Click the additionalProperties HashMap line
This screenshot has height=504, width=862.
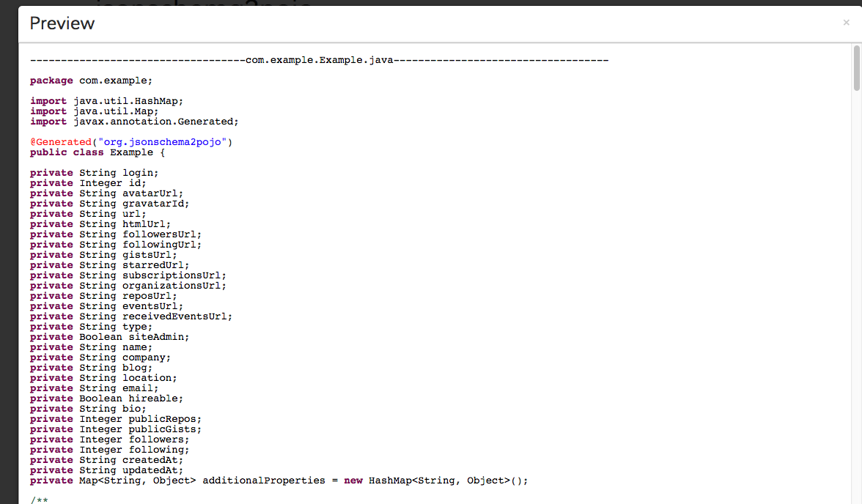point(279,481)
